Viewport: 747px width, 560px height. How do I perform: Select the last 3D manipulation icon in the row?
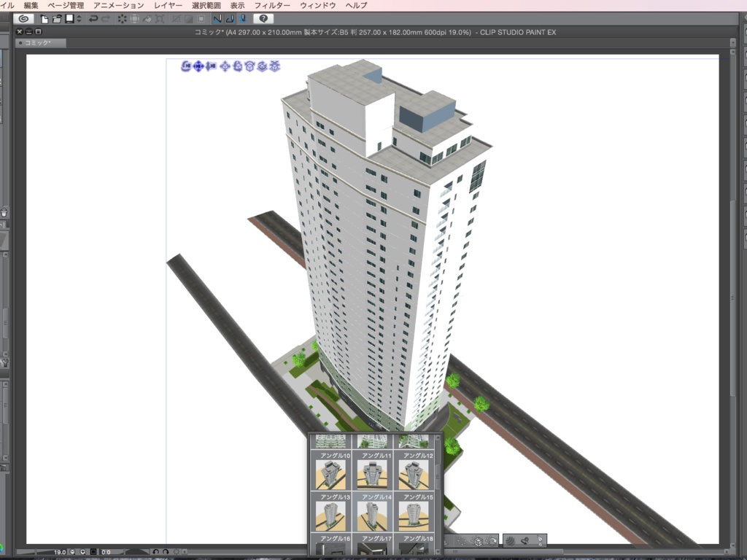point(275,66)
